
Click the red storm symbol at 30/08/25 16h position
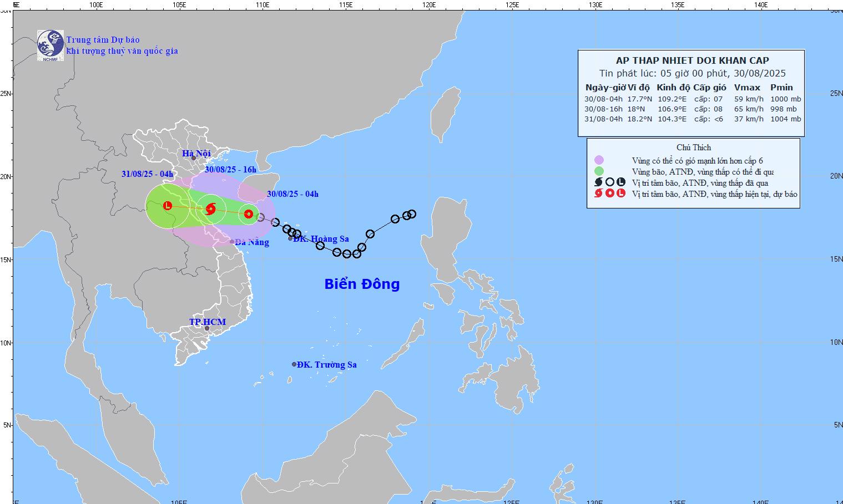click(210, 209)
